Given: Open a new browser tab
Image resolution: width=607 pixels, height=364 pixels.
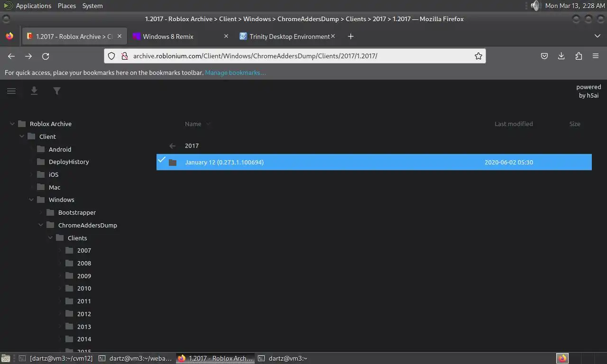Looking at the screenshot, I should (x=350, y=36).
